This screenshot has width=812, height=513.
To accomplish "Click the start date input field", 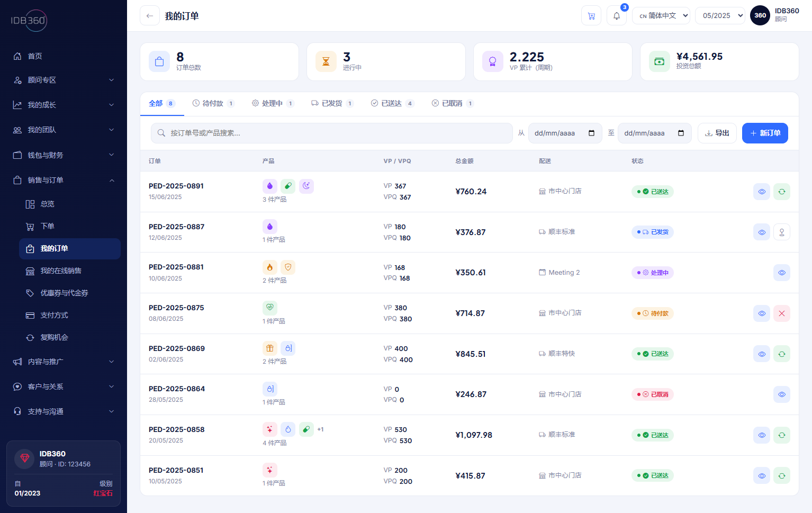I will point(565,133).
